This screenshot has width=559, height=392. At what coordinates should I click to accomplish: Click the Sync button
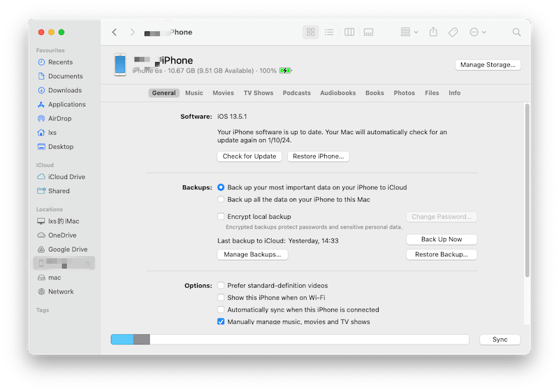[500, 340]
